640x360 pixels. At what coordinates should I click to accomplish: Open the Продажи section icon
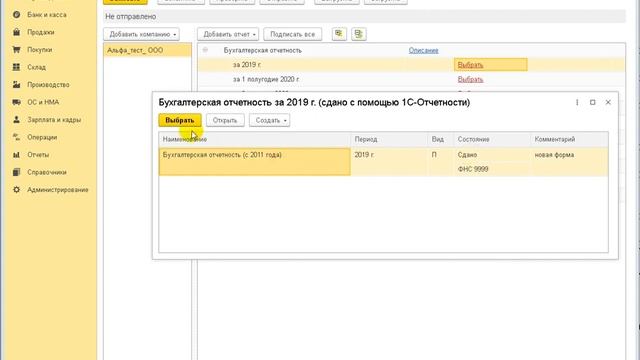16,32
